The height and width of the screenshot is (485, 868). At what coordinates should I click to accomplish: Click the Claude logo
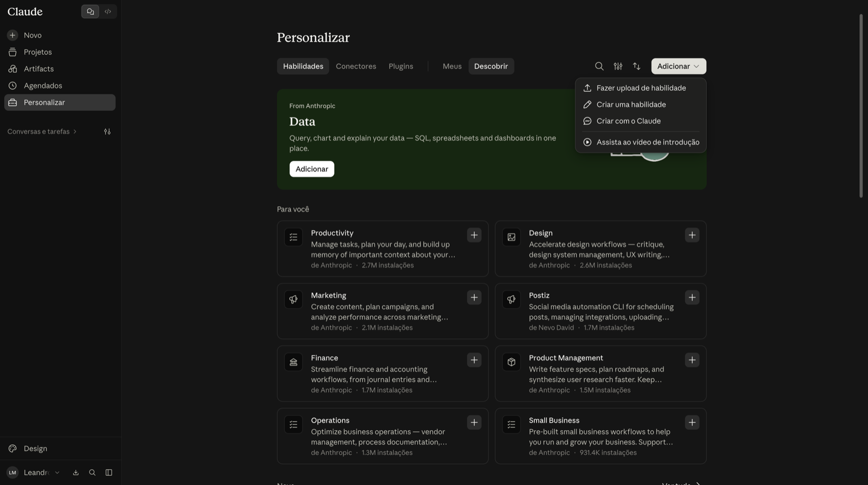point(25,11)
